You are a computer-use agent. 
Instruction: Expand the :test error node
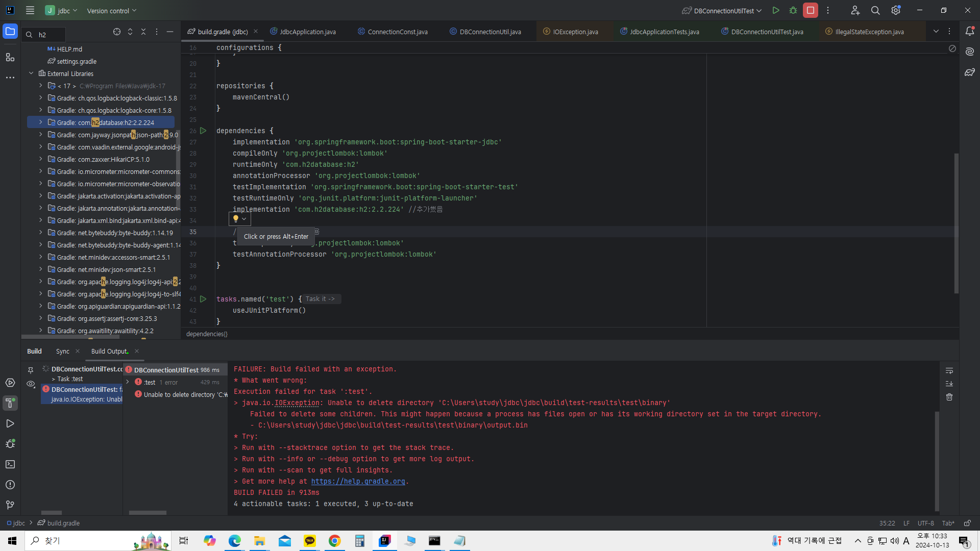tap(128, 382)
